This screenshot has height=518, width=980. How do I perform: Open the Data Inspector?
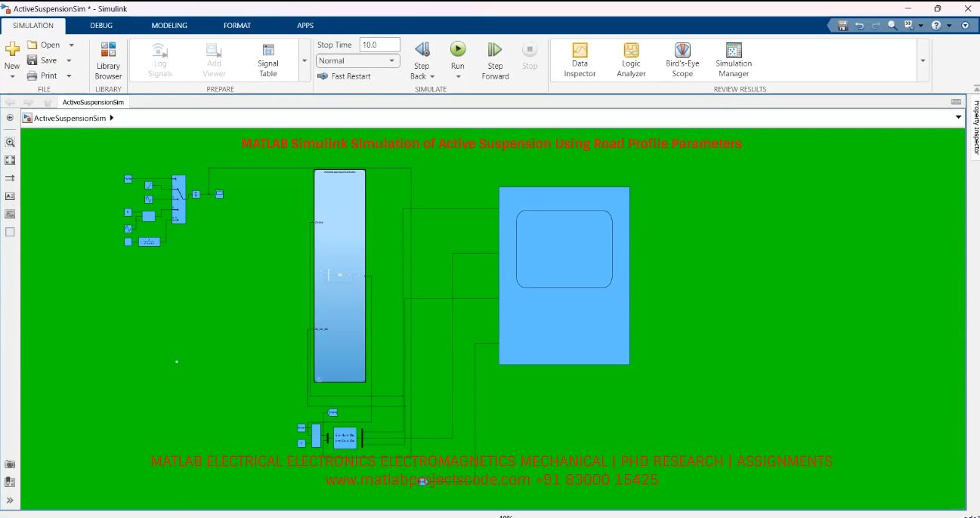click(x=579, y=60)
